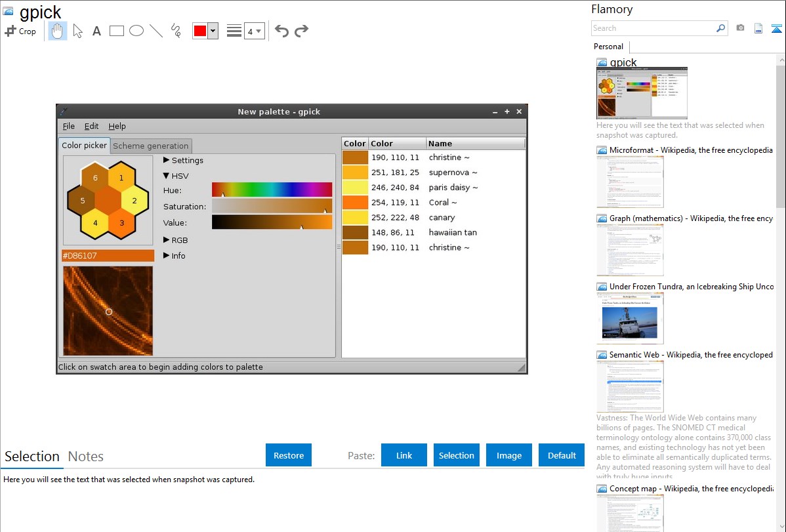
Task: Select the straight line tool
Action: 155,31
